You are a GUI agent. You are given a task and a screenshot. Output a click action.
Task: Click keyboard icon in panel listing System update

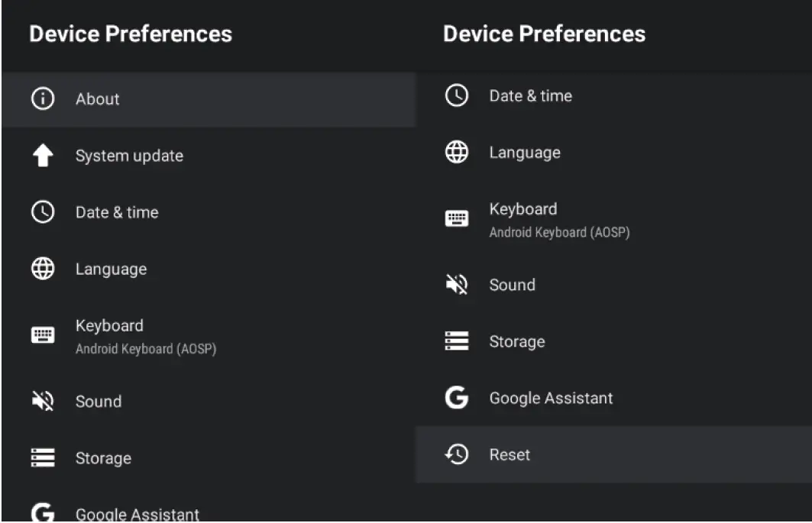tap(42, 335)
